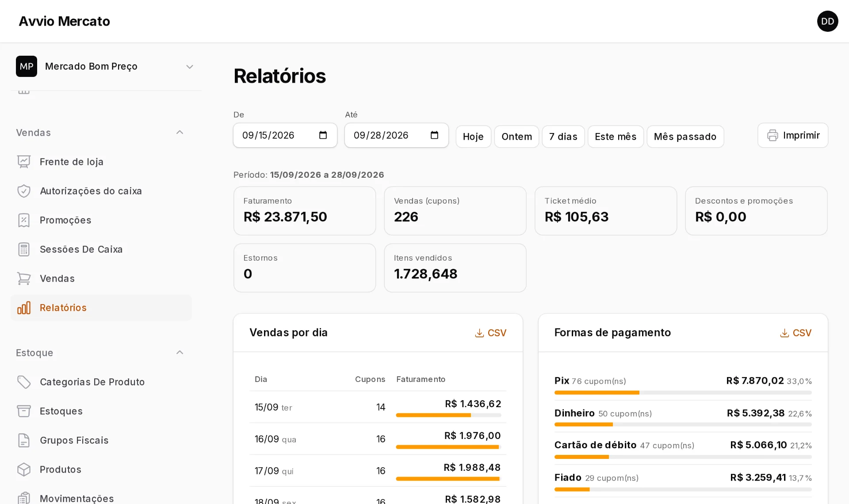849x504 pixels.
Task: Open Autorizações do caixa page
Action: [x=101, y=191]
